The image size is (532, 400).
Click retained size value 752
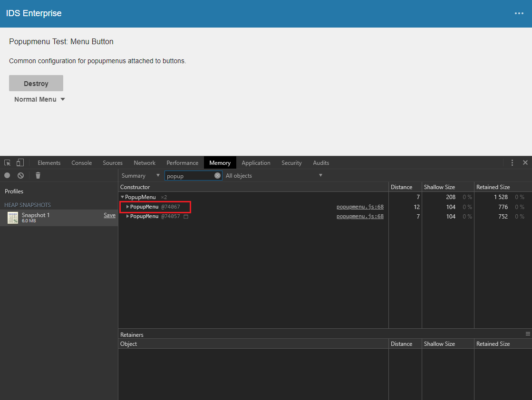coord(503,216)
